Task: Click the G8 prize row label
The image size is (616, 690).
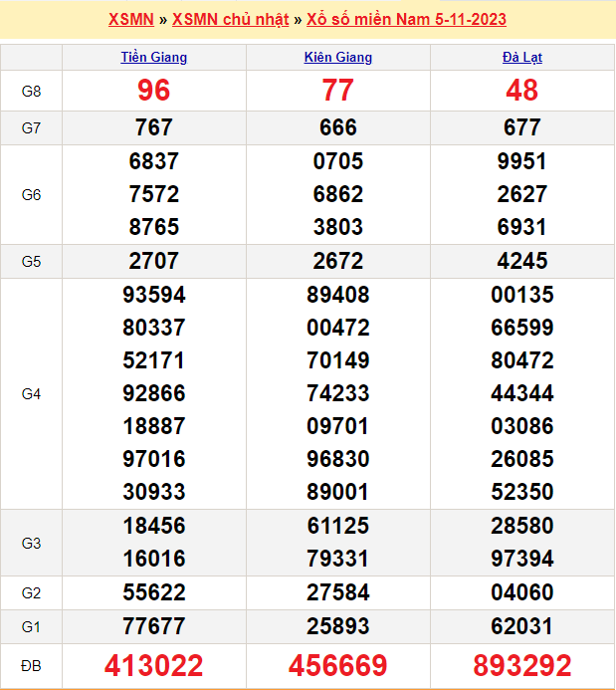Action: (31, 92)
